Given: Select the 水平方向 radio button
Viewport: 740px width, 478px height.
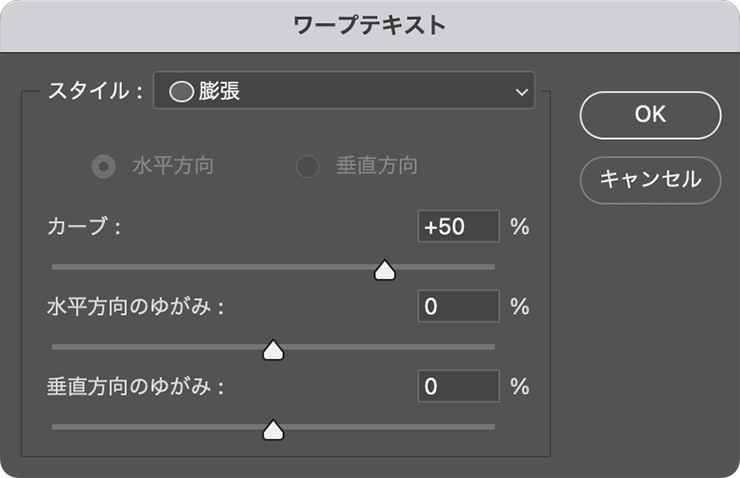Looking at the screenshot, I should pos(103,166).
